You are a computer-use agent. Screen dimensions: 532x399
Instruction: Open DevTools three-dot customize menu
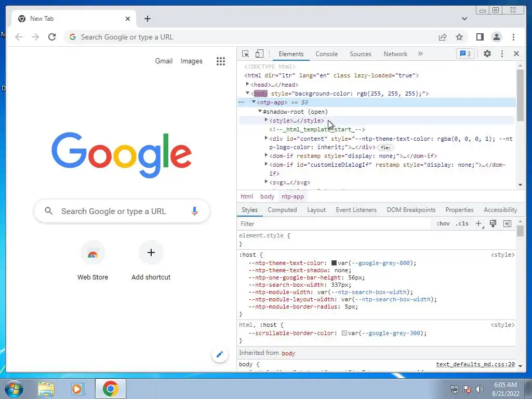[x=502, y=54]
